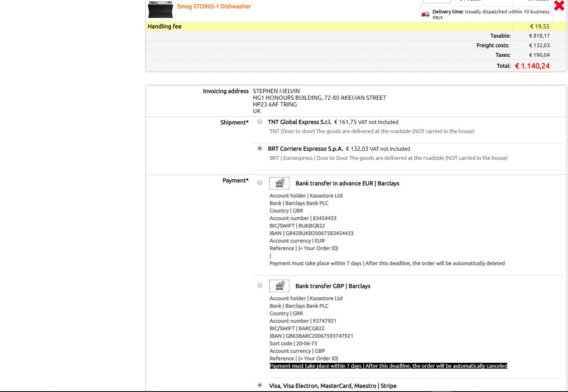568x392 pixels.
Task: Click the 'Bank transfer GBP | Barclays' label
Action: (333, 286)
